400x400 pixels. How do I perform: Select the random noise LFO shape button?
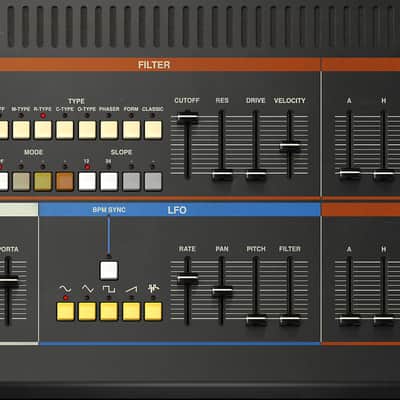153,311
